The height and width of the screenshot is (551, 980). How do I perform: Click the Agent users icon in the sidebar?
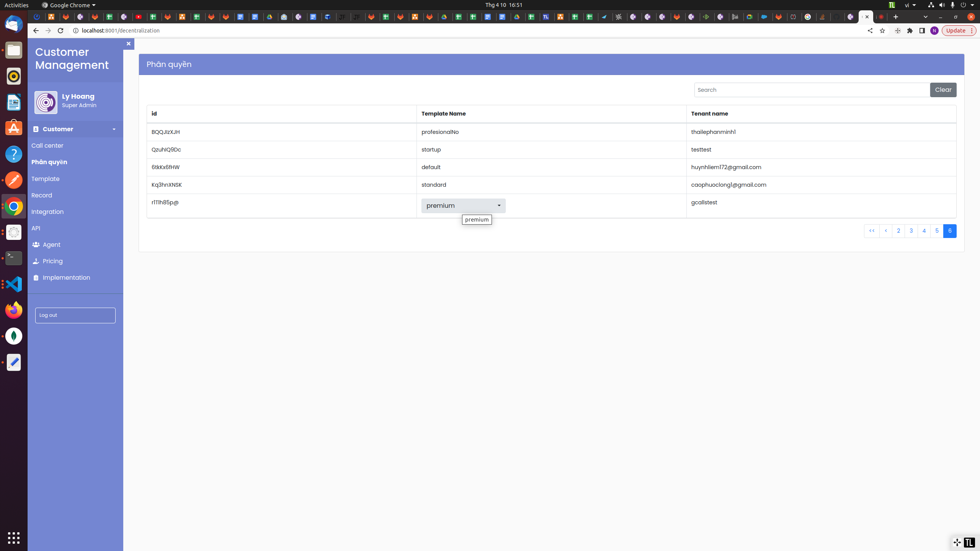tap(36, 245)
